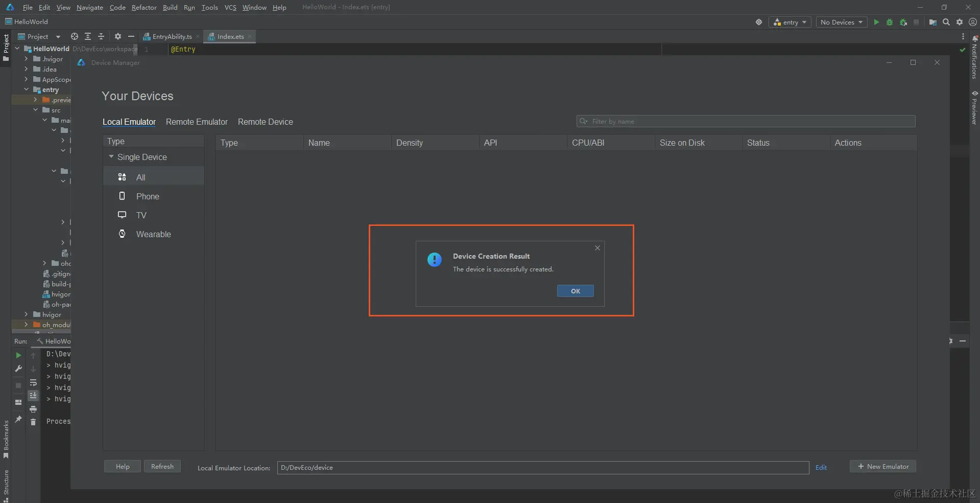Click OK in Device Creation Result dialog
This screenshot has height=503, width=980.
tap(576, 291)
